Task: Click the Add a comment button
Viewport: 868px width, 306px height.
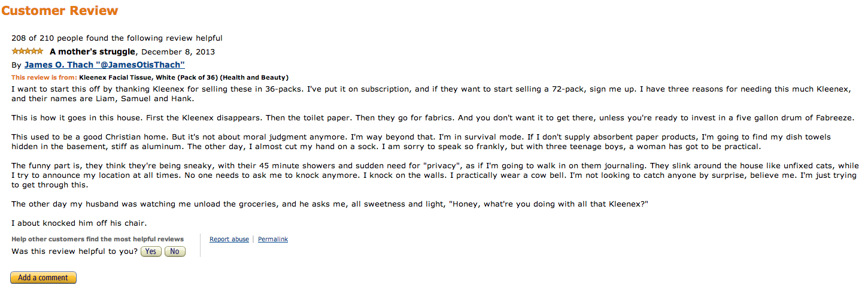Action: coord(43,278)
